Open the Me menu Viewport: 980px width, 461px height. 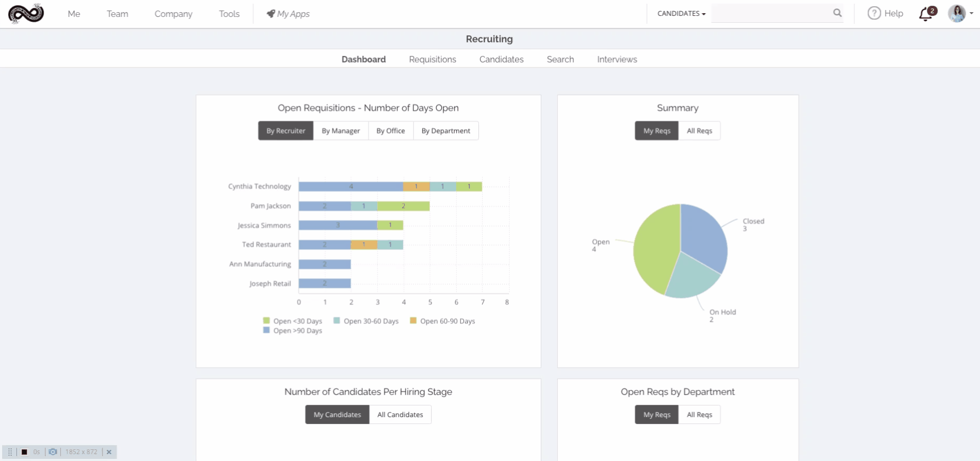pos(74,14)
